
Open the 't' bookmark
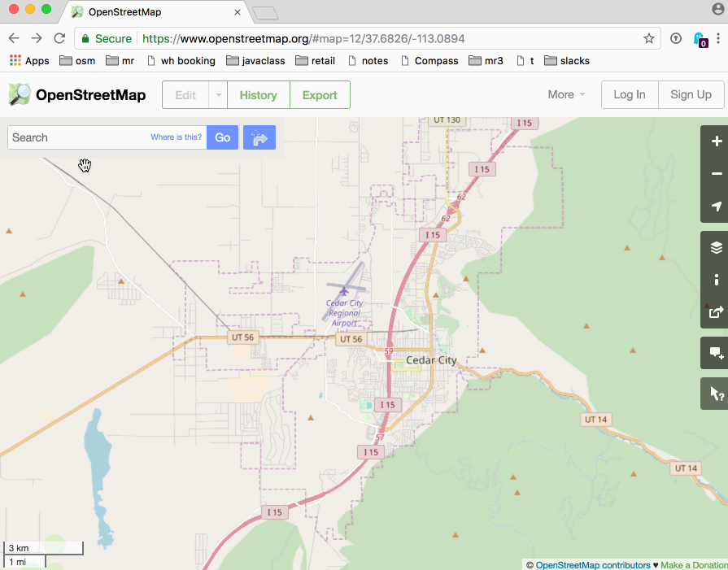(525, 61)
